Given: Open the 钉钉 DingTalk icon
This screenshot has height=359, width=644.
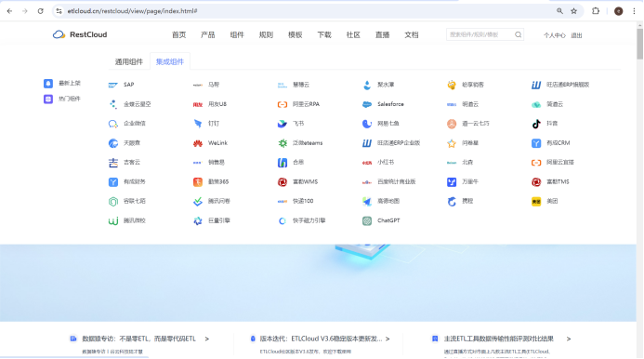Looking at the screenshot, I should click(198, 124).
